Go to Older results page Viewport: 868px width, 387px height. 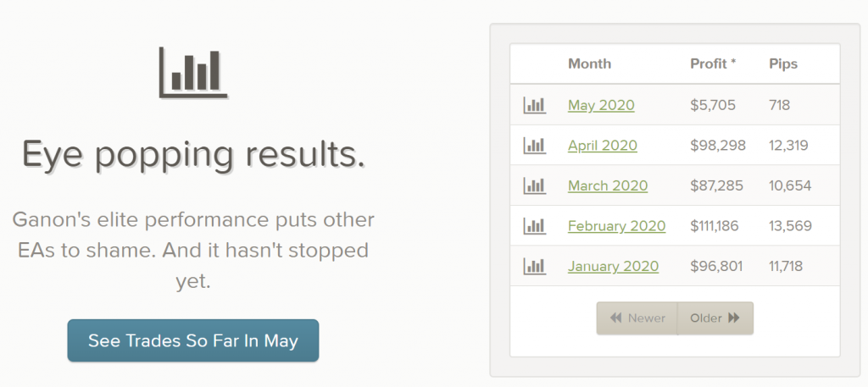[715, 318]
